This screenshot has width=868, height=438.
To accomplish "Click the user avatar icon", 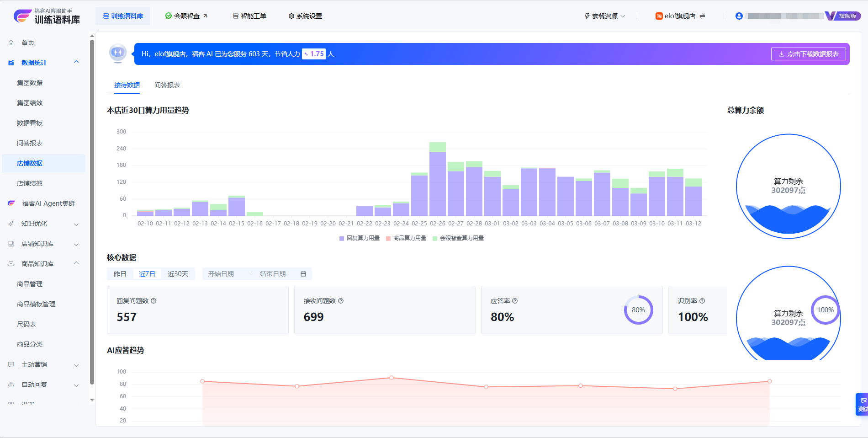I will coord(739,16).
